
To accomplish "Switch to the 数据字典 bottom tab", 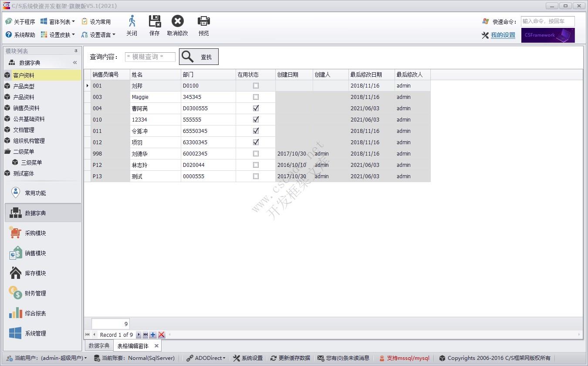I will click(x=99, y=346).
